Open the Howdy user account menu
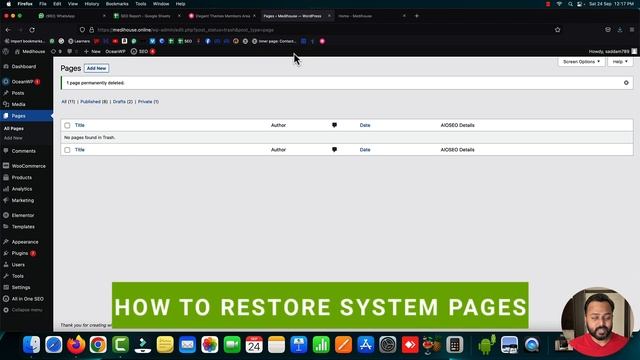 coord(612,51)
